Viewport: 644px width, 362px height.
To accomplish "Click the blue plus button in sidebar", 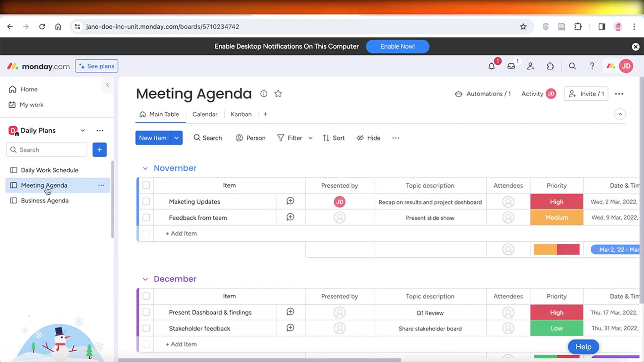I will coord(100,150).
